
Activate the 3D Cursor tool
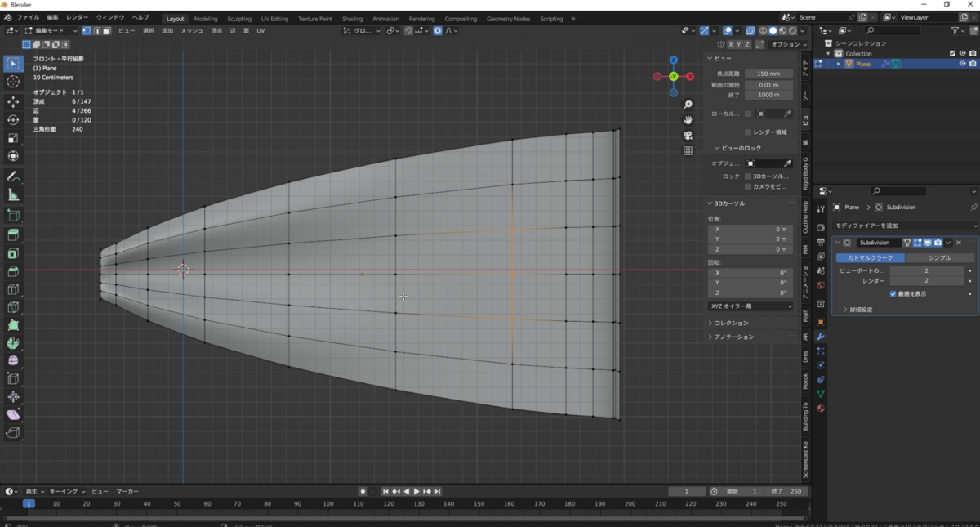click(13, 82)
